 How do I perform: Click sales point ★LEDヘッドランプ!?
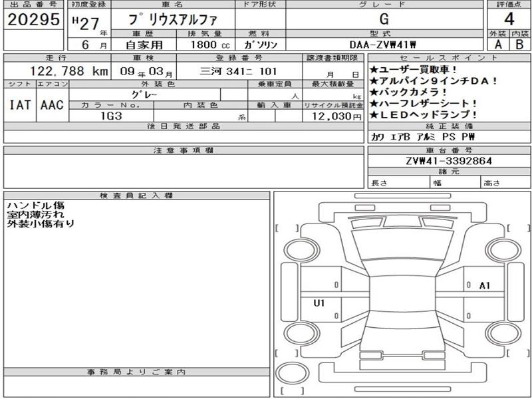tap(424, 114)
